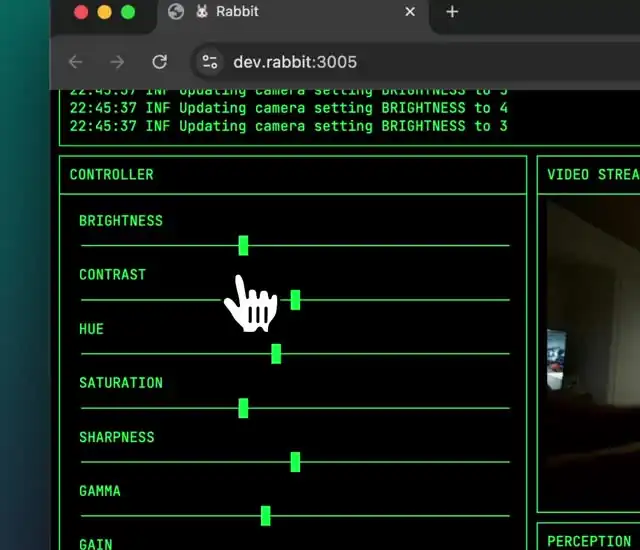Viewport: 640px width, 550px height.
Task: Click the browser forward arrow
Action: pyautogui.click(x=117, y=62)
